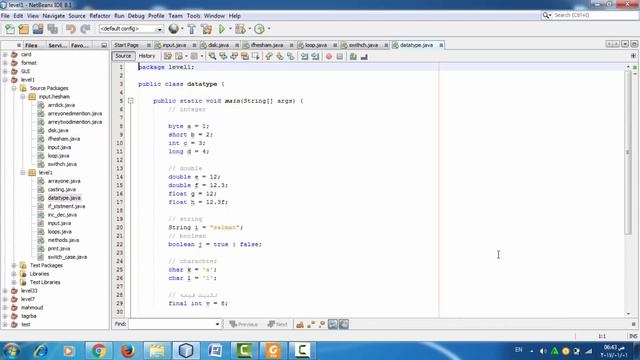Click the Shift Line Left icon
This screenshot has width=640, height=360.
(x=304, y=56)
